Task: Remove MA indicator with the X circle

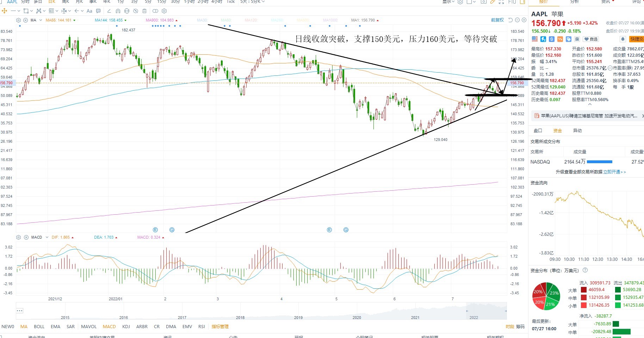Action: click(25, 20)
